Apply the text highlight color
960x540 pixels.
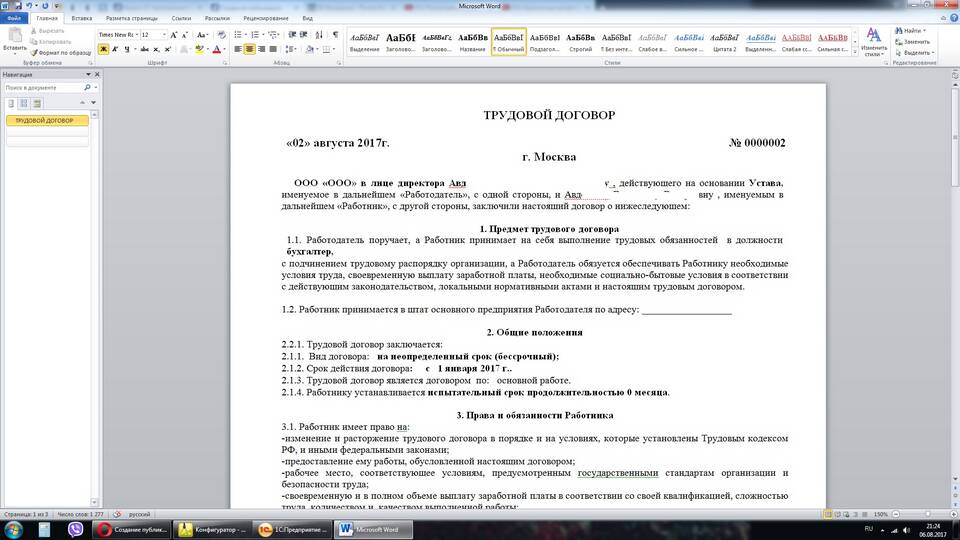(x=198, y=50)
